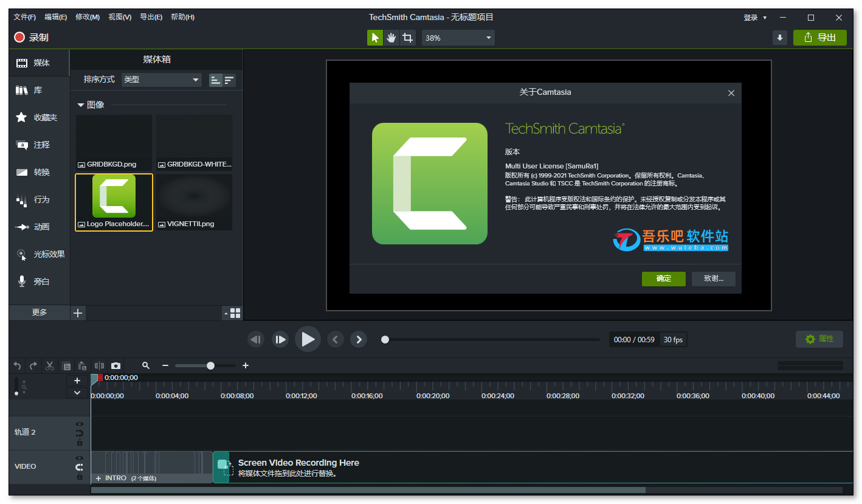Click the Split clip icon
The width and height of the screenshot is (862, 504).
click(x=99, y=365)
